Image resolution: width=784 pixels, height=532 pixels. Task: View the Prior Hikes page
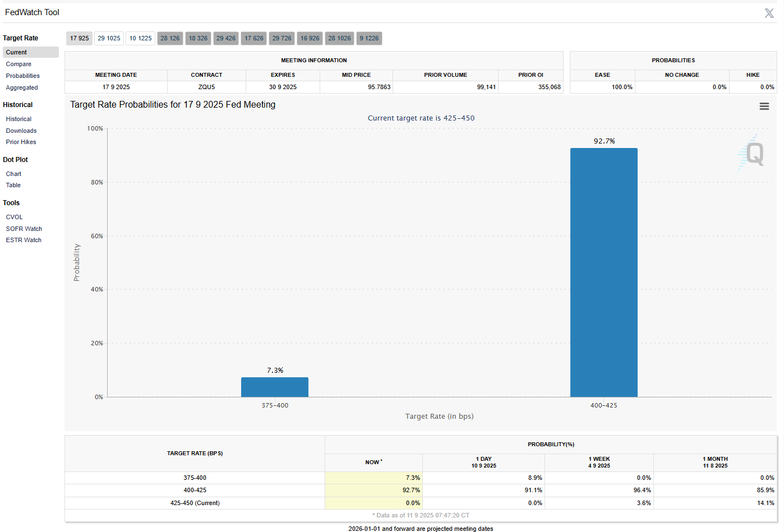click(21, 142)
